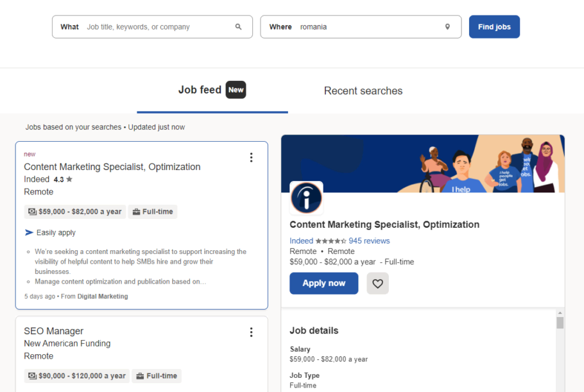
Task: Switch to the Job feed tab
Action: coord(212,90)
